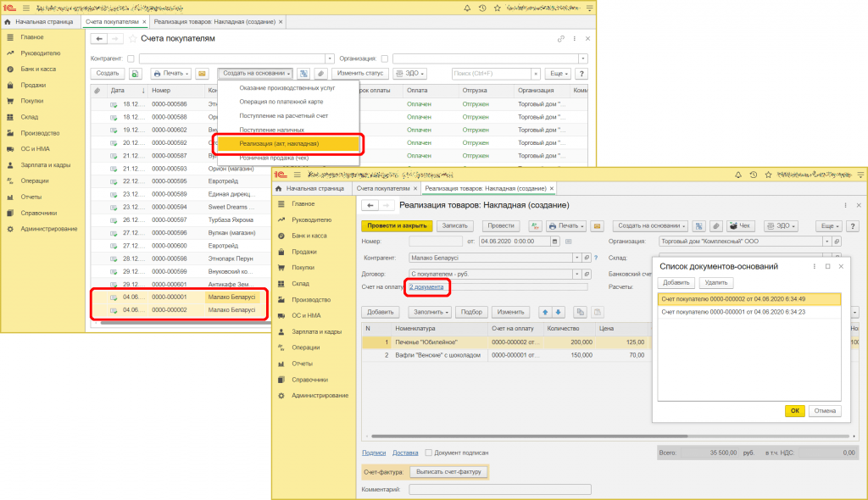Check the Документ подписан checkbox

429,453
